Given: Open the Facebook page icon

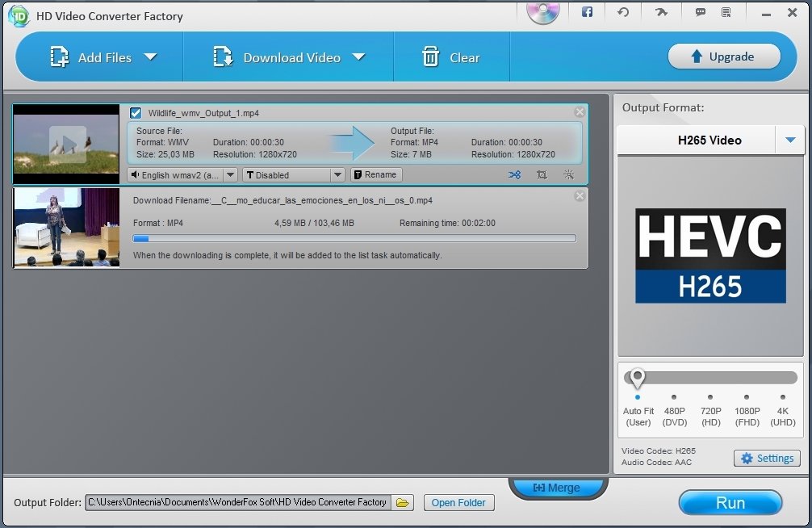Looking at the screenshot, I should tap(587, 12).
